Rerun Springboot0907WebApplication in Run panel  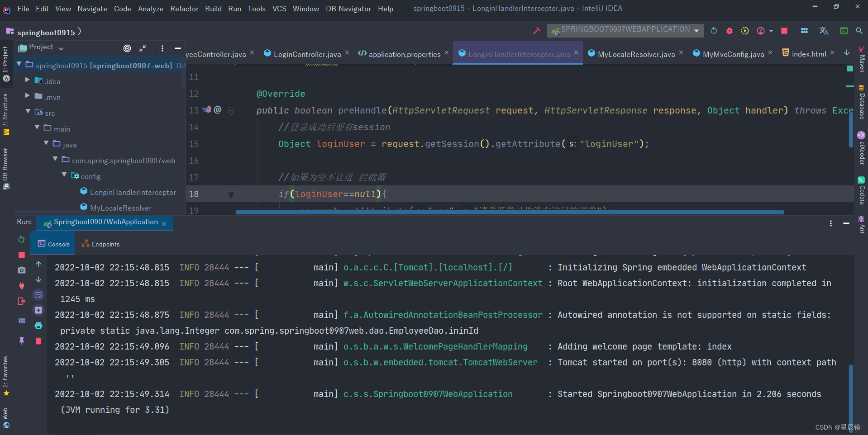point(21,239)
